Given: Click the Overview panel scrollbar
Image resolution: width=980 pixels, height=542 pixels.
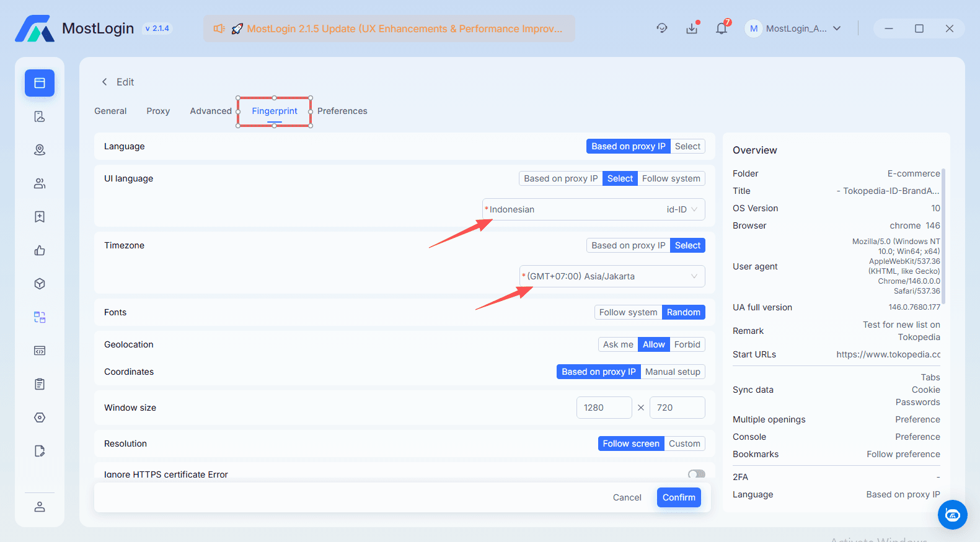Looking at the screenshot, I should (943, 235).
